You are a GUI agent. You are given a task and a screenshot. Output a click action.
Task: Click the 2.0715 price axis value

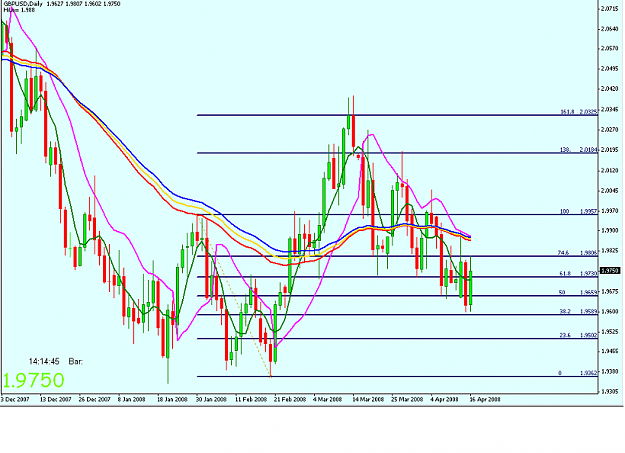[x=609, y=8]
